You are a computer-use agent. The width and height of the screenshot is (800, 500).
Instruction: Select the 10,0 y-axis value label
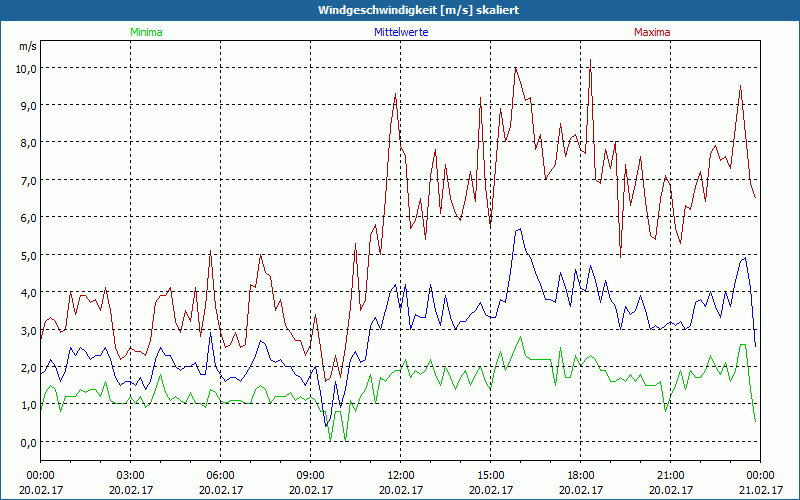(25, 68)
